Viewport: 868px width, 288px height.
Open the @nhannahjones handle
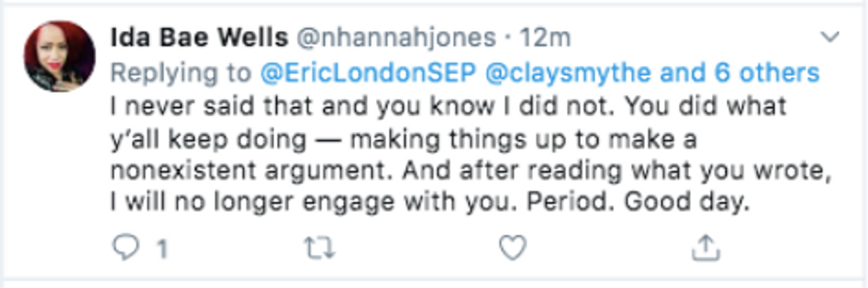pyautogui.click(x=397, y=38)
